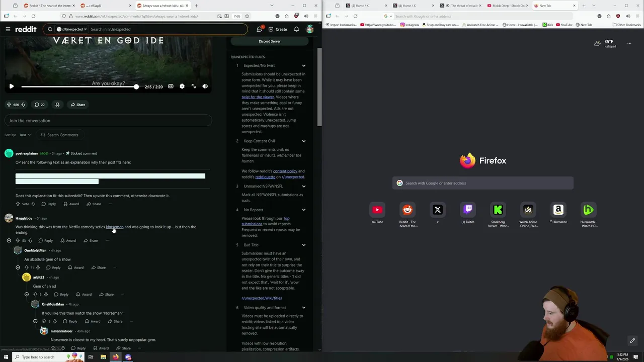This screenshot has width=644, height=362.
Task: Open File Explorer from the taskbar
Action: (103, 357)
